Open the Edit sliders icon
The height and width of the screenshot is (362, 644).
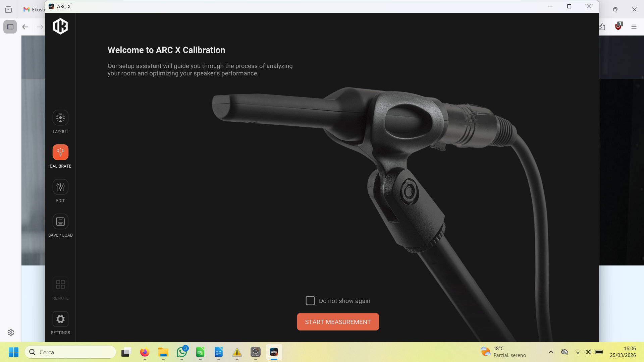(60, 187)
